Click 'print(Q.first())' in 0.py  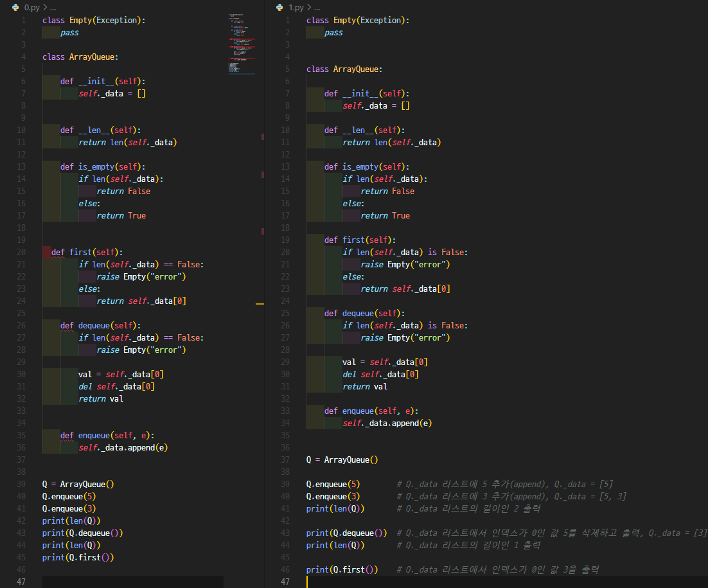coord(78,557)
